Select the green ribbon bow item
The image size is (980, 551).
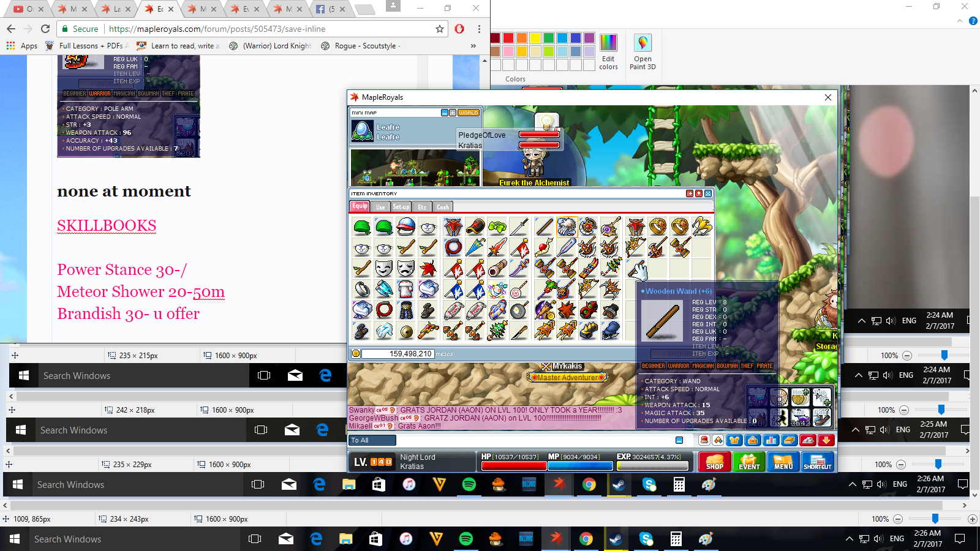click(497, 227)
